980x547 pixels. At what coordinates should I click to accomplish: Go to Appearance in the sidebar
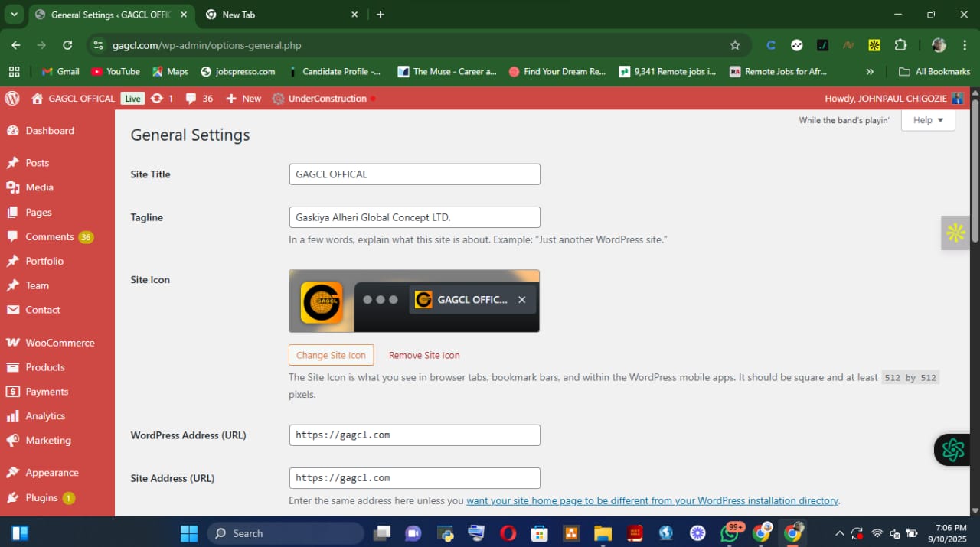[x=51, y=473]
